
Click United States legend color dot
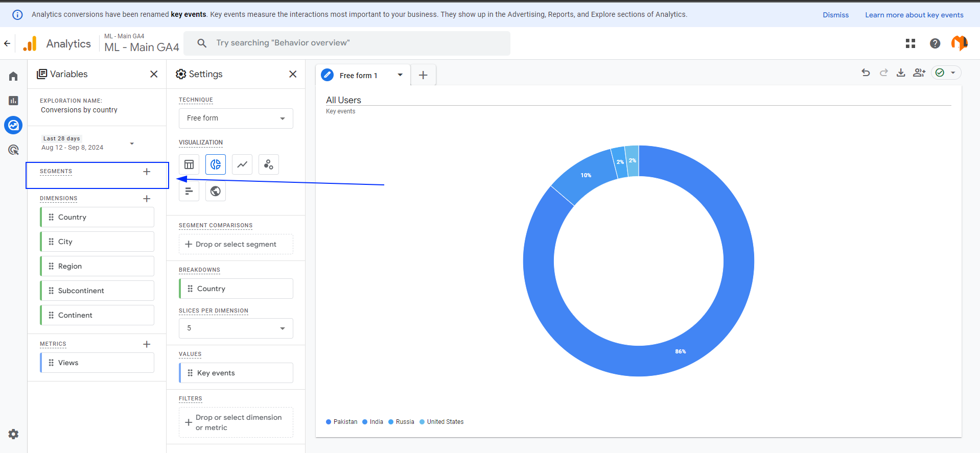422,422
